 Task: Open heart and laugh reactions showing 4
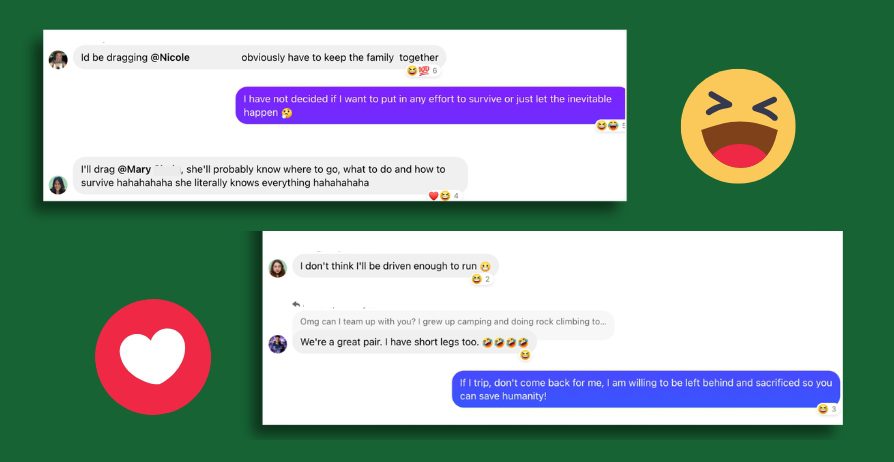[444, 196]
